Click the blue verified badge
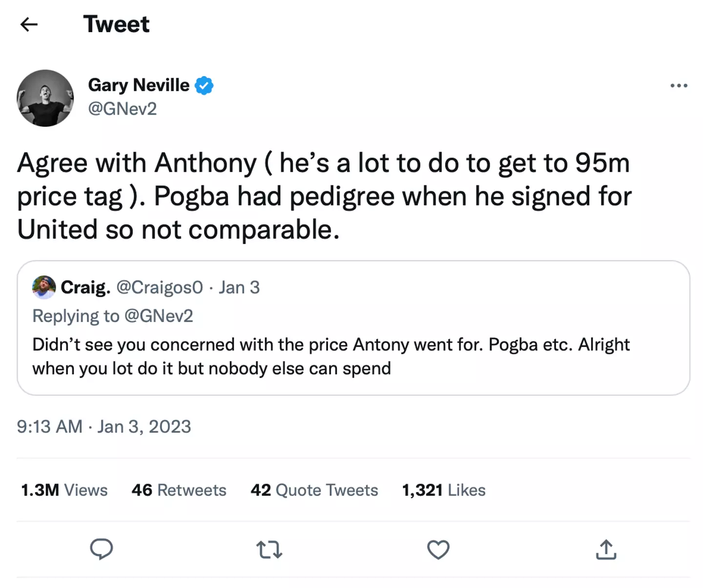703x588 pixels. click(204, 86)
